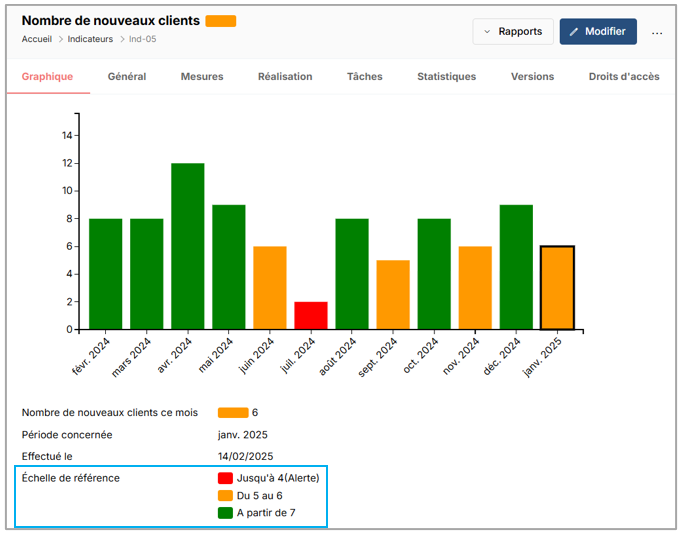Open the three-dot more options menu
Image resolution: width=683 pixels, height=535 pixels.
[x=657, y=32]
